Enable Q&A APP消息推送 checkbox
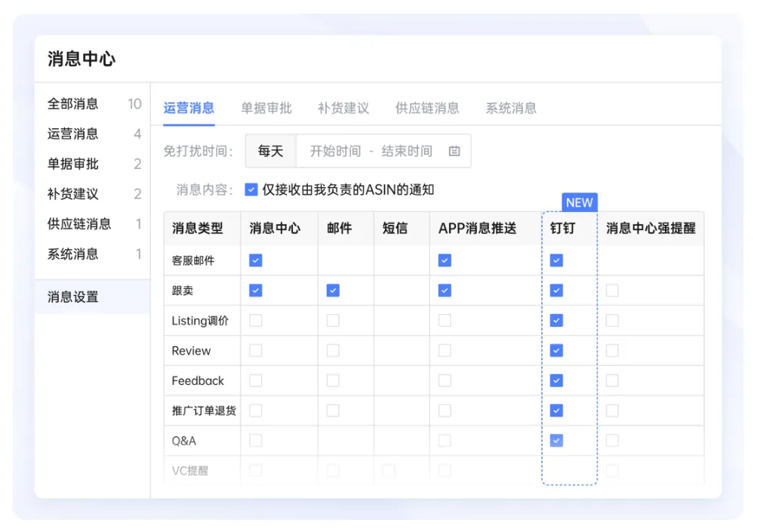757x532 pixels. click(445, 440)
